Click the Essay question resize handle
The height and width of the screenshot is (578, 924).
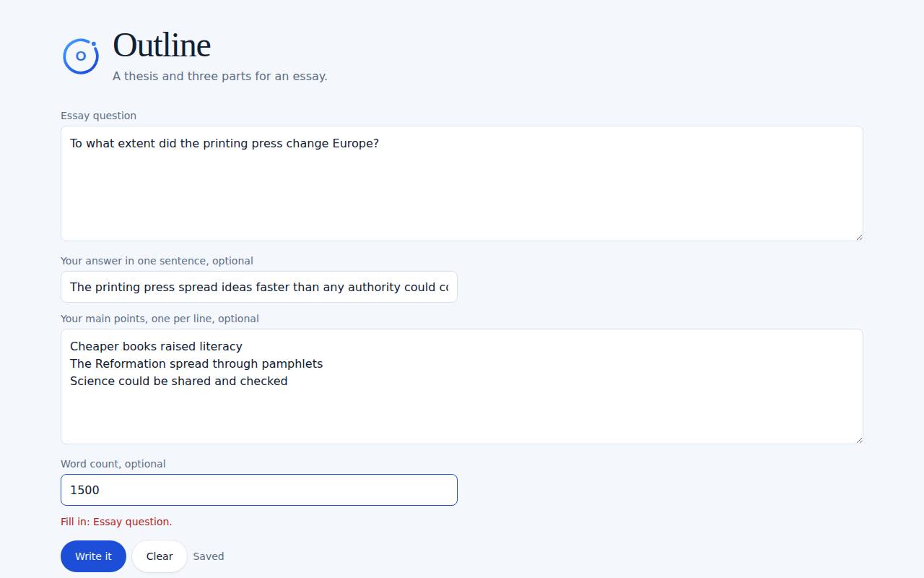click(858, 236)
